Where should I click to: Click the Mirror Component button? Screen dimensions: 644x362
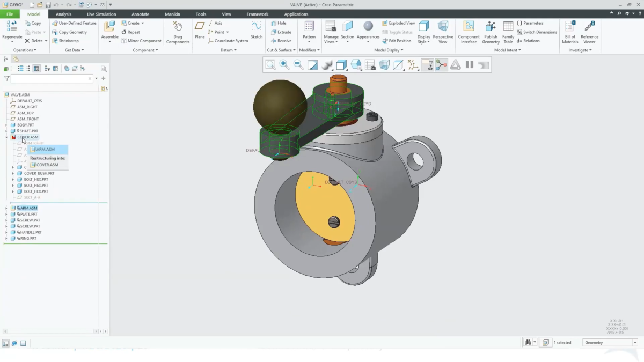point(141,41)
